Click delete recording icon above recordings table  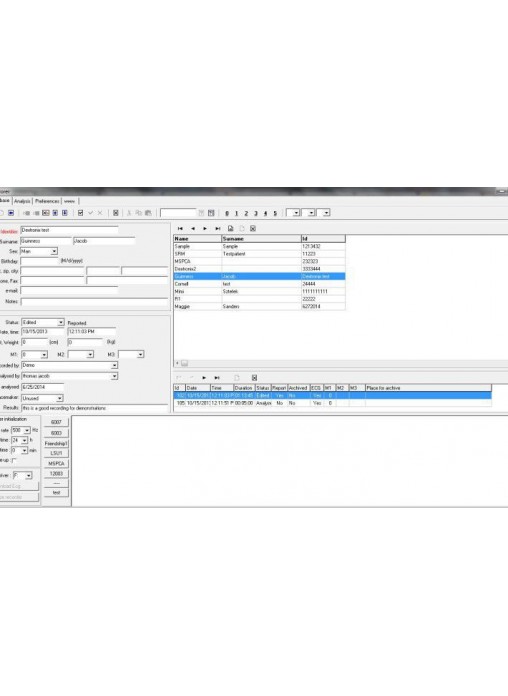pos(254,378)
